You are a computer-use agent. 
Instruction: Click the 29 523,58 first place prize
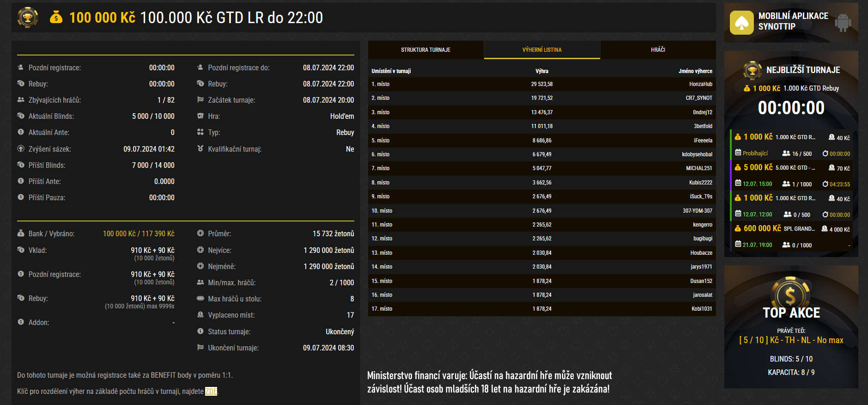(542, 84)
